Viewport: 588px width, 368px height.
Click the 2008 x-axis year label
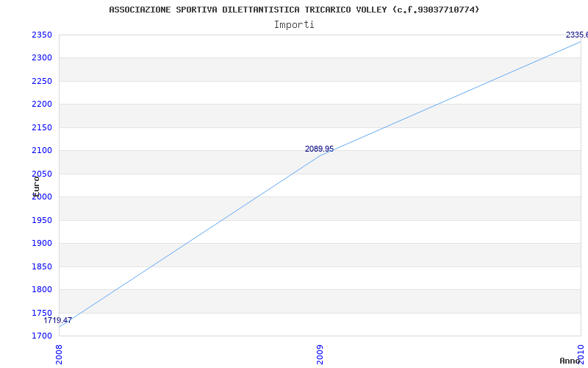point(60,355)
